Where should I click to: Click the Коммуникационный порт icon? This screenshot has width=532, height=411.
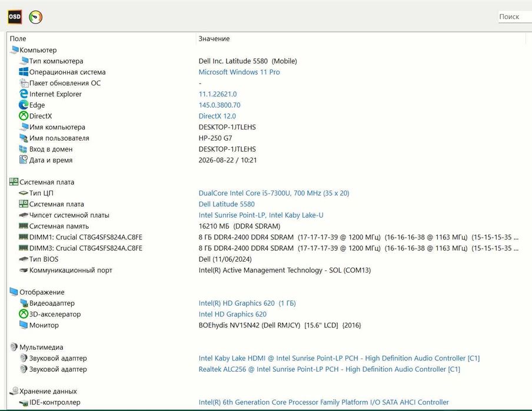coord(24,270)
